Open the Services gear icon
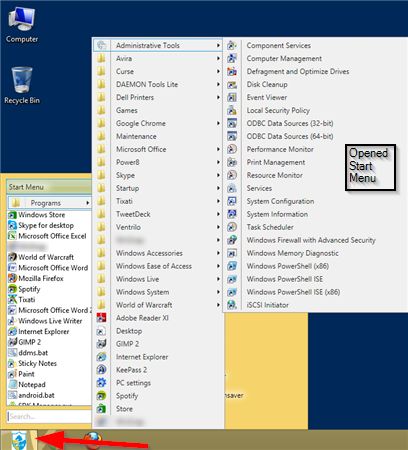Viewport: 408px width, 450px height. [232, 188]
